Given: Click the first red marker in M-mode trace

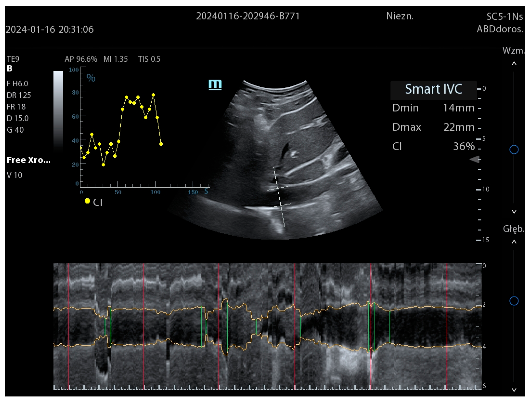Looking at the screenshot, I should click(68, 326).
